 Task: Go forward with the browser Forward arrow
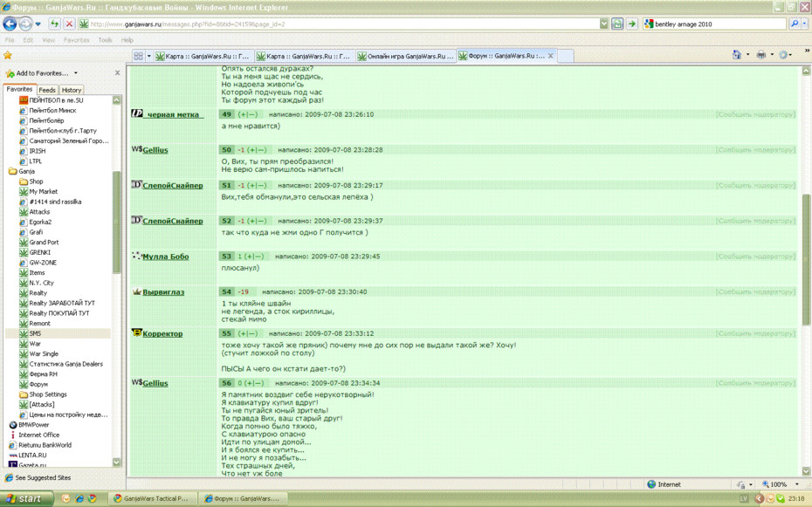25,24
